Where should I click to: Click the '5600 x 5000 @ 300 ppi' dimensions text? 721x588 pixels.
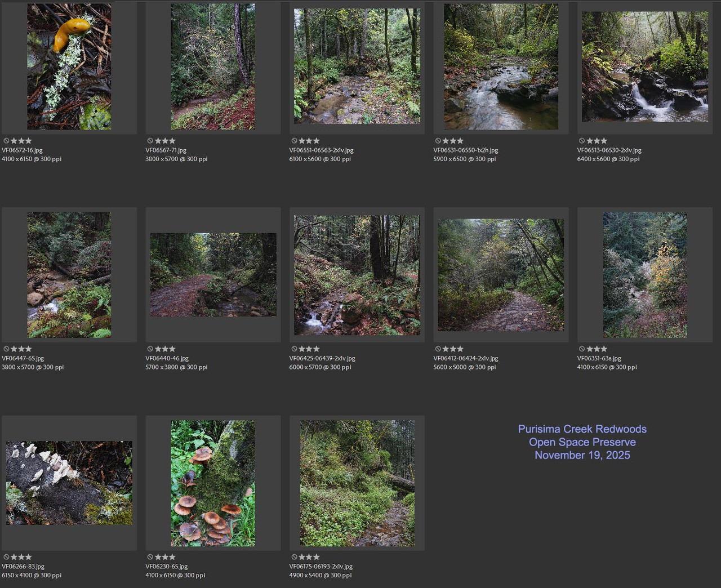pos(465,367)
